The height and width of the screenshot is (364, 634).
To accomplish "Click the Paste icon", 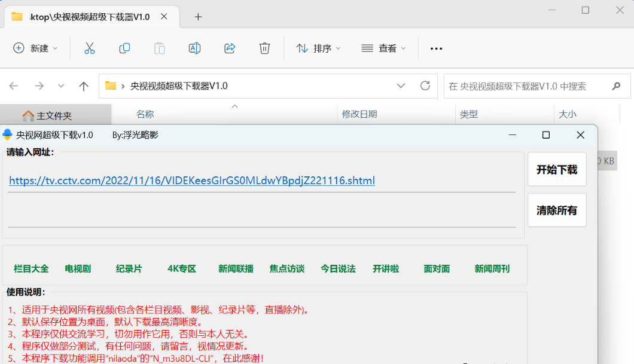I will [159, 48].
